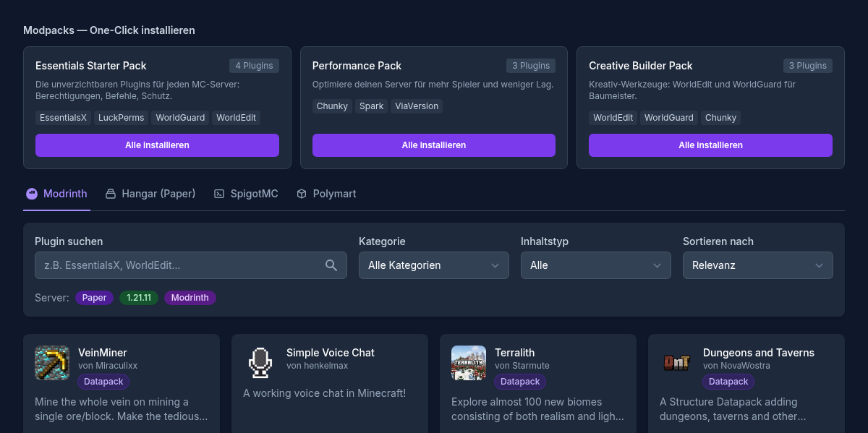Install all in Creative Builder Pack
This screenshot has height=433, width=868.
point(710,145)
